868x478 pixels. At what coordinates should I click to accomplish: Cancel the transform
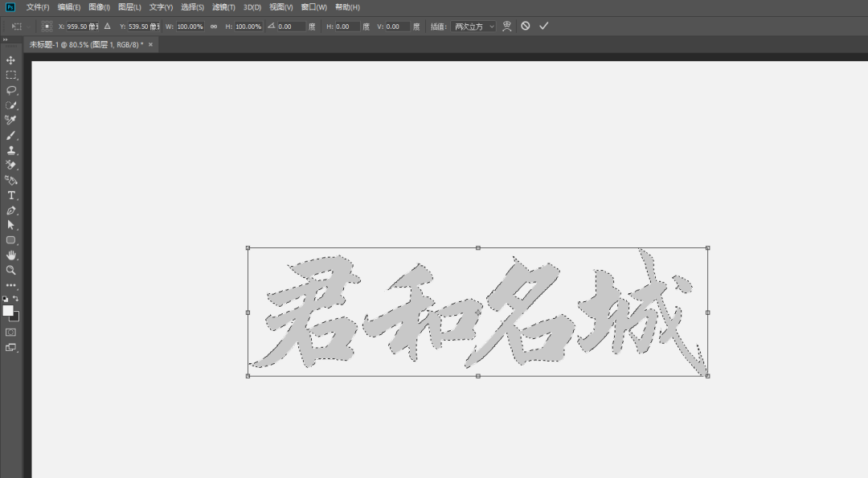pyautogui.click(x=526, y=26)
